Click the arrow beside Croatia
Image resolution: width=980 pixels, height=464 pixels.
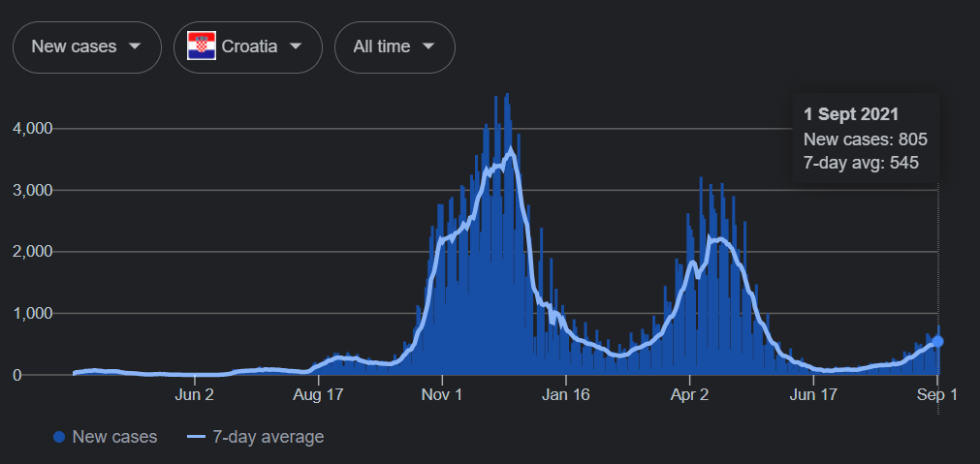[x=296, y=46]
